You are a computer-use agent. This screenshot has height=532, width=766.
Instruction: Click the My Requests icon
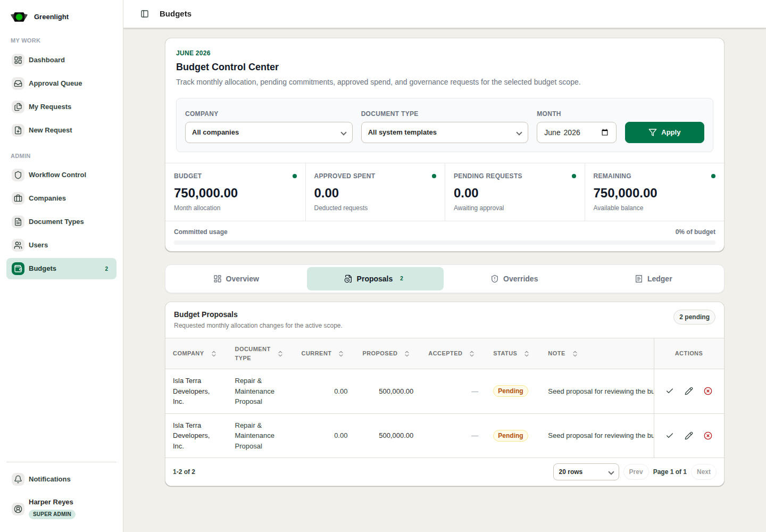(x=18, y=107)
